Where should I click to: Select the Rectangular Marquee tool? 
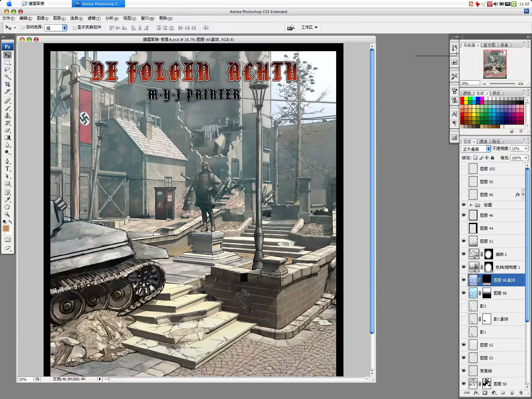point(7,62)
